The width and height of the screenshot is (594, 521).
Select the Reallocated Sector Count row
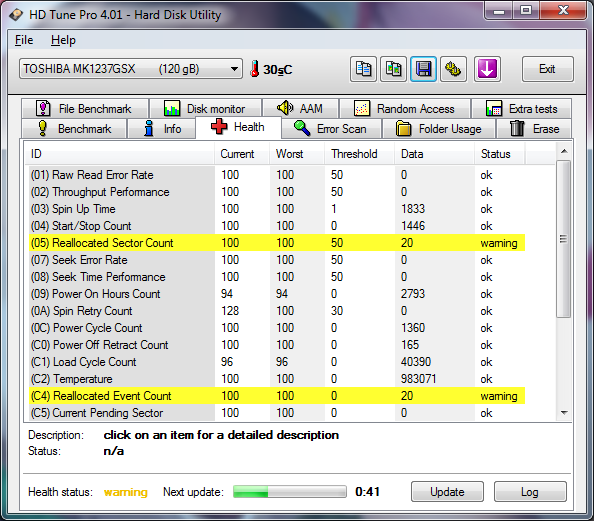click(277, 243)
